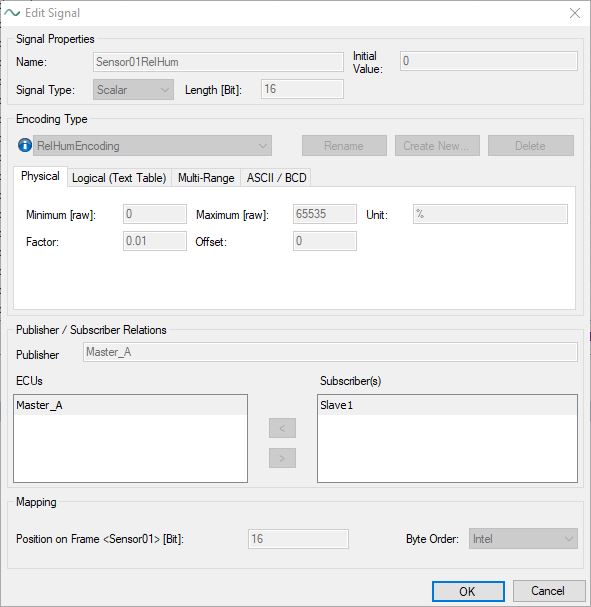Image resolution: width=591 pixels, height=607 pixels.
Task: Click the Cancel button
Action: tap(549, 591)
